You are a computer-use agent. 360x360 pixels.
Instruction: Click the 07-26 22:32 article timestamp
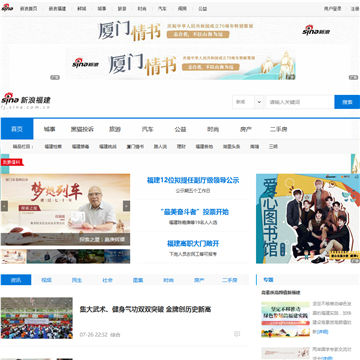point(93,334)
